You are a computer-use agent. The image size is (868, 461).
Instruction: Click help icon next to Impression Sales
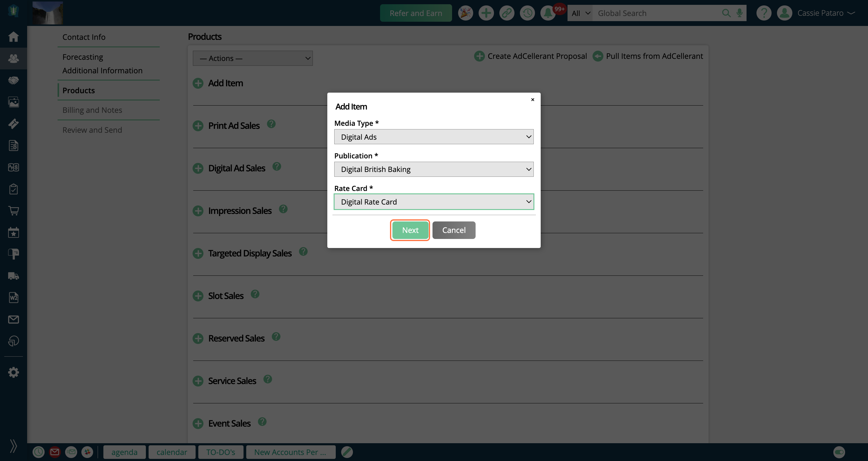[x=283, y=209]
